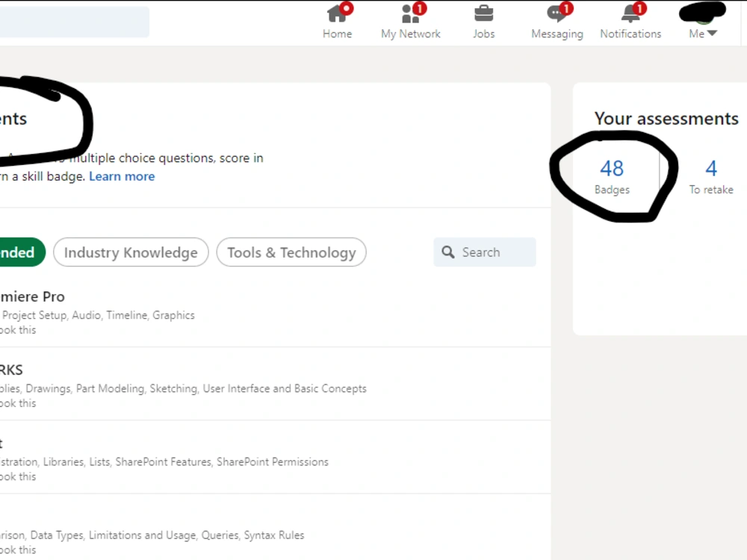Click the 'Your assessments' heading
747x560 pixels.
(666, 118)
